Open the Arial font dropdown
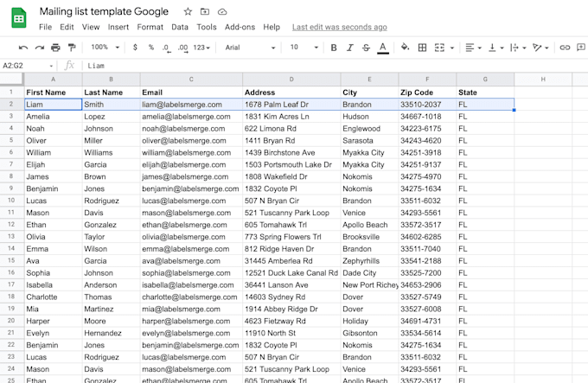588x383 pixels. pyautogui.click(x=250, y=48)
